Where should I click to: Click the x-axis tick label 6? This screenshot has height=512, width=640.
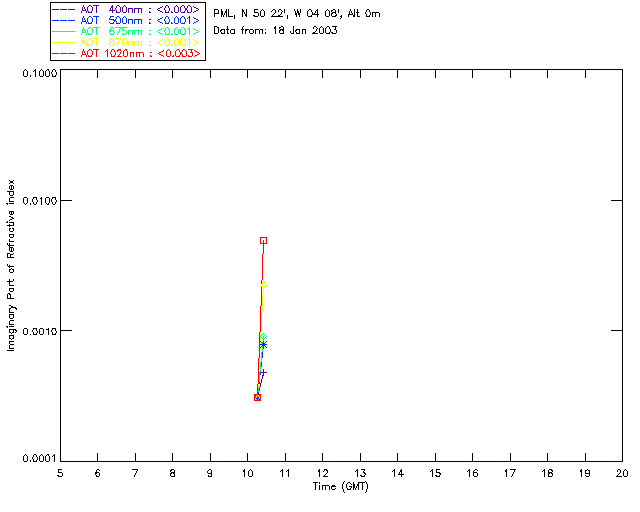98,473
